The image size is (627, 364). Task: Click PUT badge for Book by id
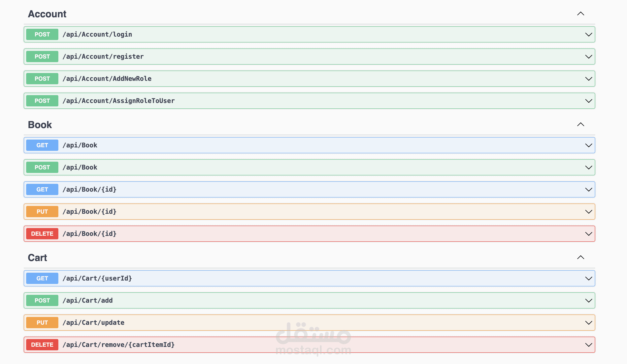(42, 212)
